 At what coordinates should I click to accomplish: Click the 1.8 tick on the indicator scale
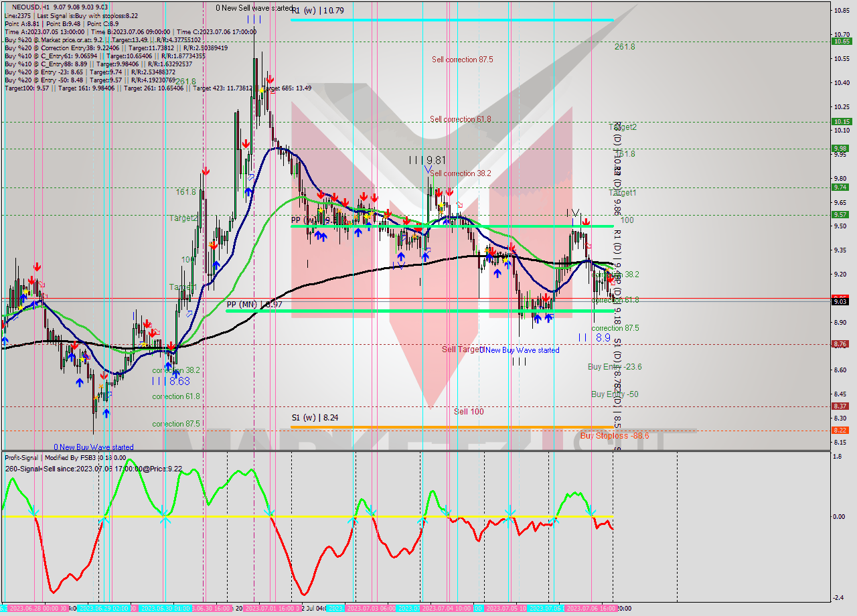[837, 457]
